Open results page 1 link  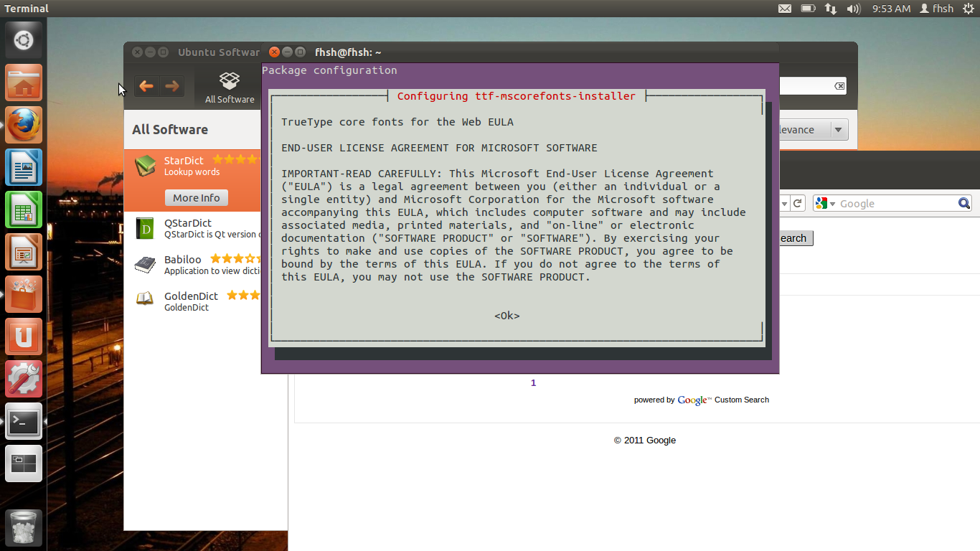tap(533, 383)
